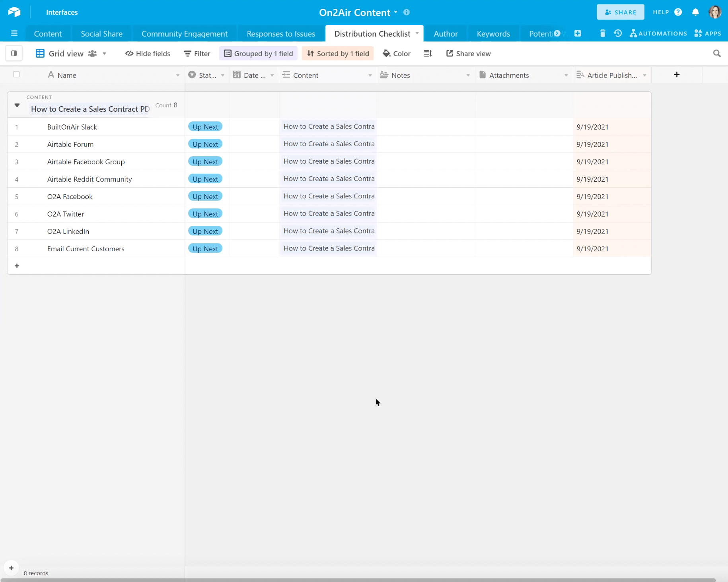Click the Grid view icon
Viewport: 728px width, 582px height.
[x=40, y=53]
